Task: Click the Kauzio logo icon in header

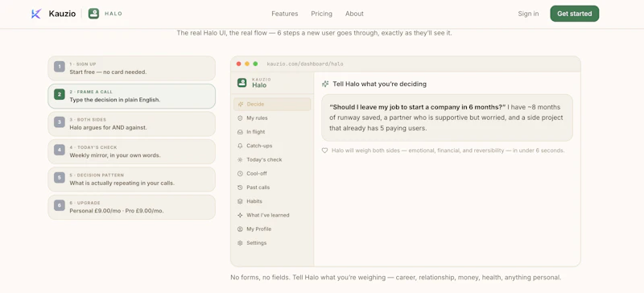Action: pyautogui.click(x=36, y=14)
